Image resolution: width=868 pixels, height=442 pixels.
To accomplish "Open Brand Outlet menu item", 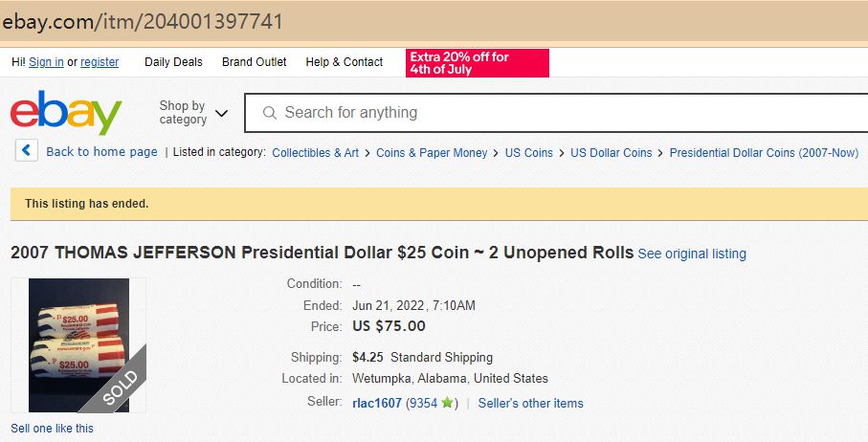I will point(255,62).
